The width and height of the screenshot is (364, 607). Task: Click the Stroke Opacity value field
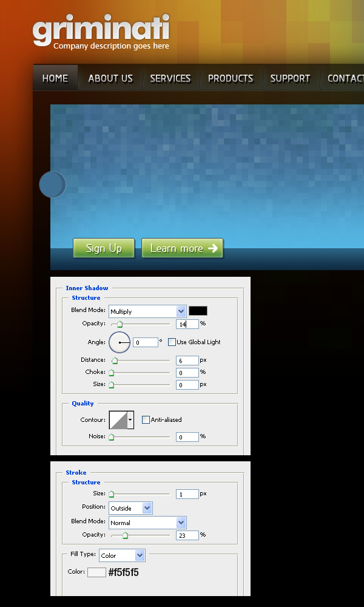[x=187, y=535]
